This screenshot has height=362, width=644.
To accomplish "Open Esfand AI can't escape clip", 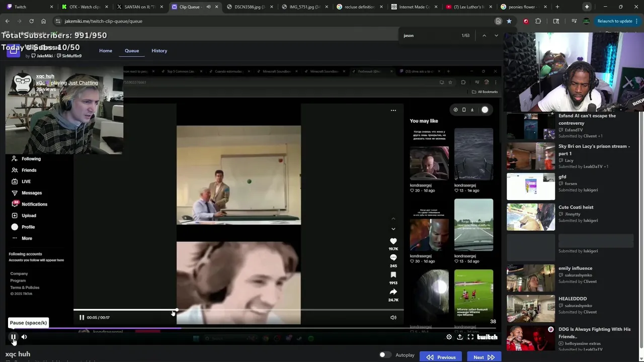I will [x=570, y=126].
